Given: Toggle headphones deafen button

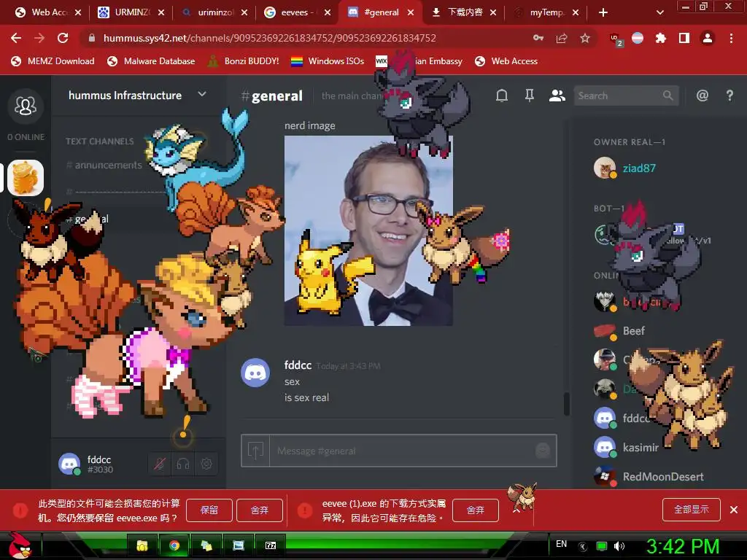Looking at the screenshot, I should (183, 463).
